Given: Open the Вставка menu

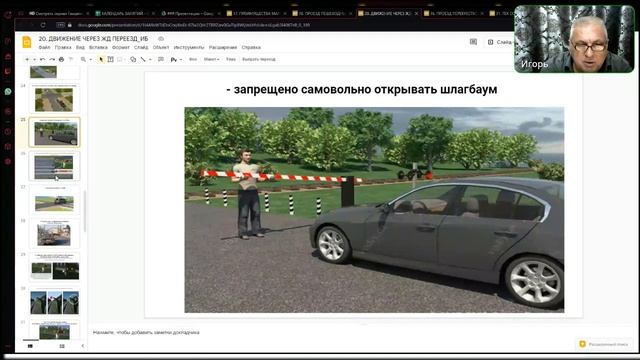Looking at the screenshot, I should (x=98, y=47).
